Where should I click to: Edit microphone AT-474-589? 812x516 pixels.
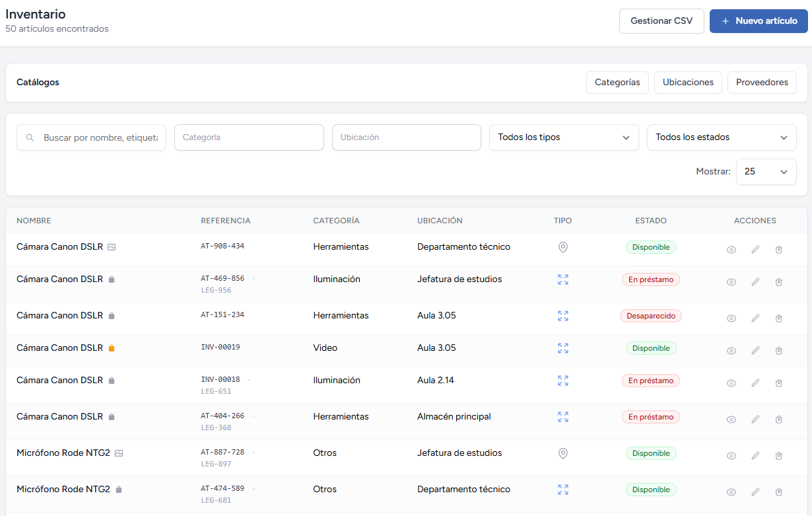pos(755,492)
